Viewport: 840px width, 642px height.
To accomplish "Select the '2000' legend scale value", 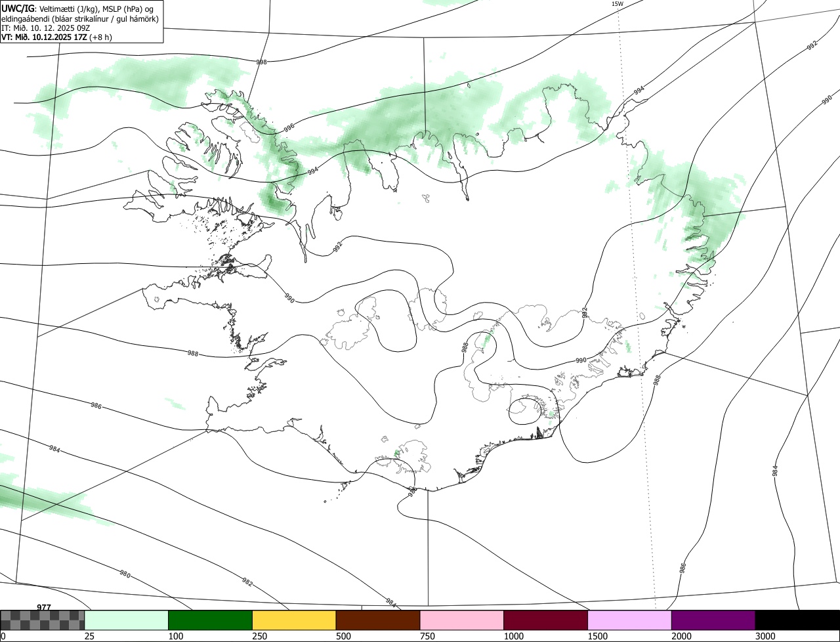I will click(682, 636).
